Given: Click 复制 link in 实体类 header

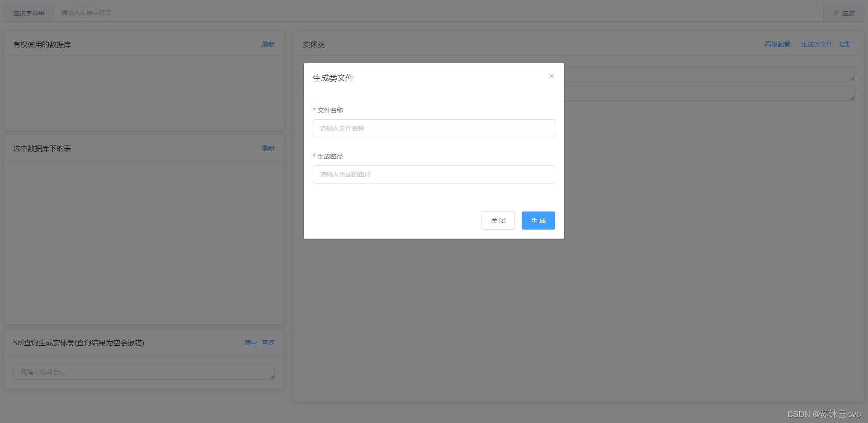Looking at the screenshot, I should click(845, 44).
